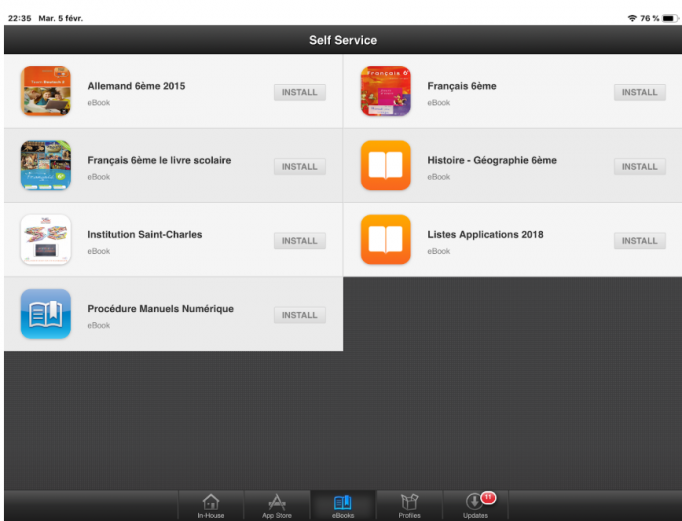Viewport: 682px width, 521px height.
Task: Tap the orange book icon for Listes Applications 2018
Action: pos(385,240)
